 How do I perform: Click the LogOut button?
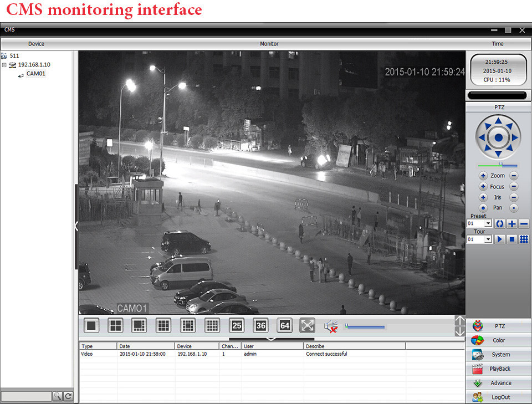point(499,397)
